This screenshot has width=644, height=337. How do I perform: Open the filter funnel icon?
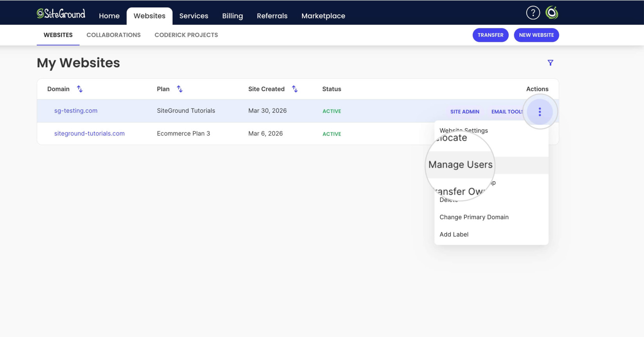(x=550, y=63)
